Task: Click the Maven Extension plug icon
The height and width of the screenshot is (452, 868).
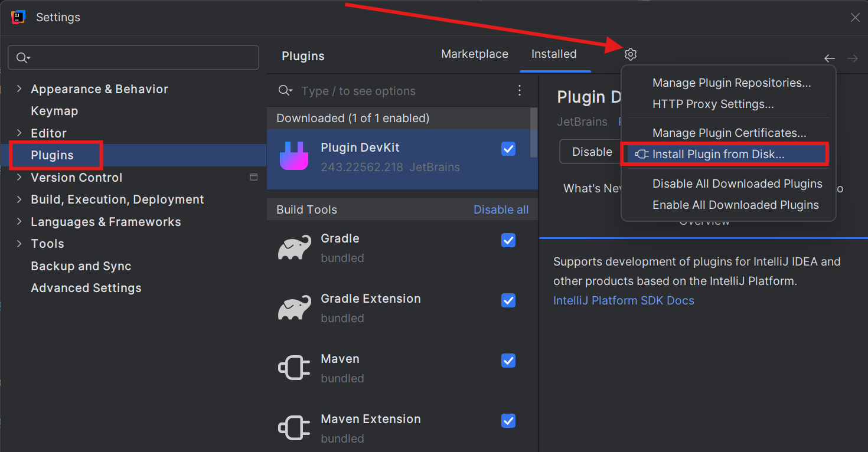Action: pyautogui.click(x=294, y=428)
